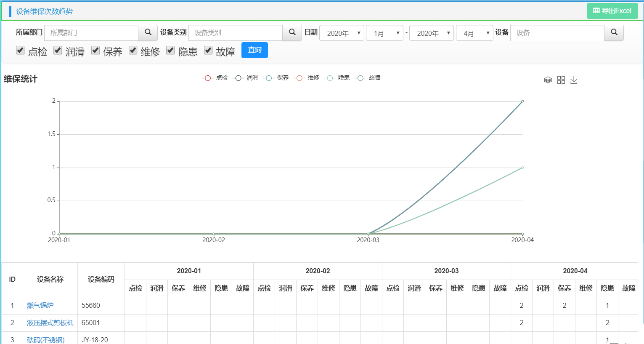The image size is (644, 344).
Task: Click the 2020-04 data point at value 1
Action: [522, 168]
